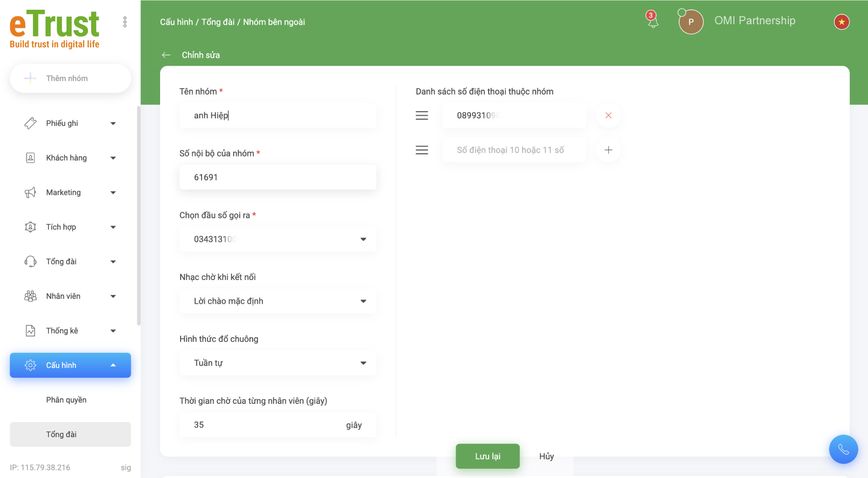Screen dimensions: 868x478
Task: Open the three-dot menu beside eTrust logo
Action: [125, 22]
